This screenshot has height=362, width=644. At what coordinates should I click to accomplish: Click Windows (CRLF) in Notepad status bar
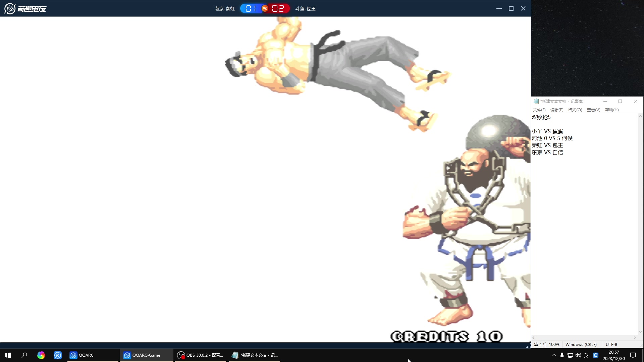581,345
